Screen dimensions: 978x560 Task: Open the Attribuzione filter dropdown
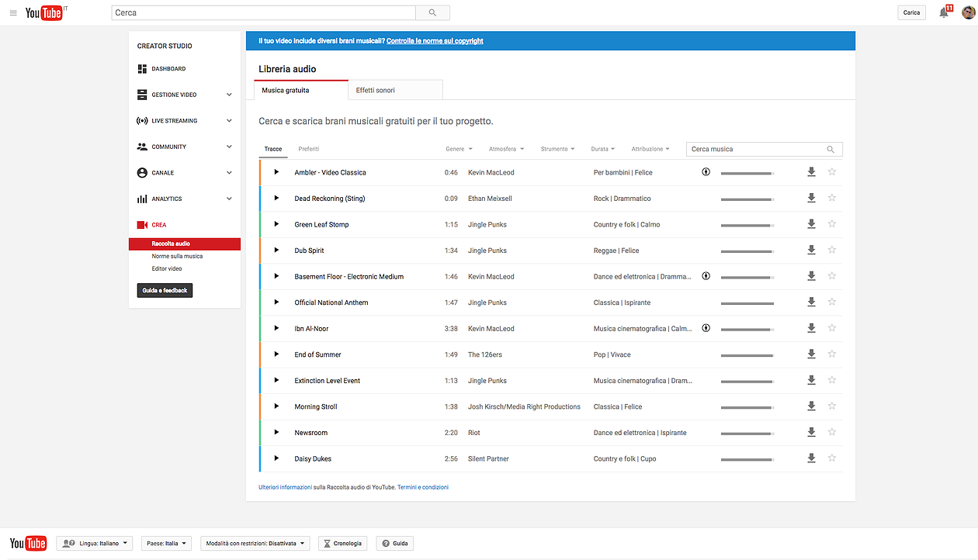pos(650,149)
